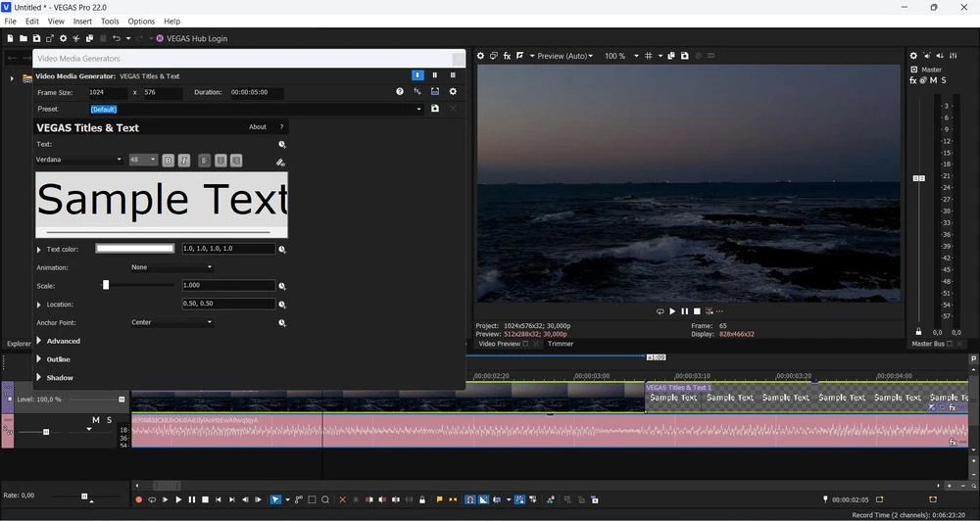Click the Scale animation keyframe icon
The width and height of the screenshot is (980, 521).
tap(282, 286)
